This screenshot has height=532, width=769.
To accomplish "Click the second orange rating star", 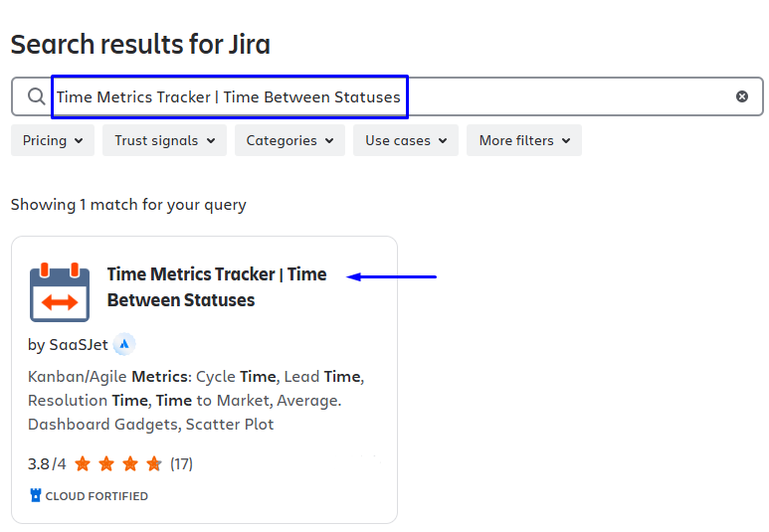I will [106, 463].
